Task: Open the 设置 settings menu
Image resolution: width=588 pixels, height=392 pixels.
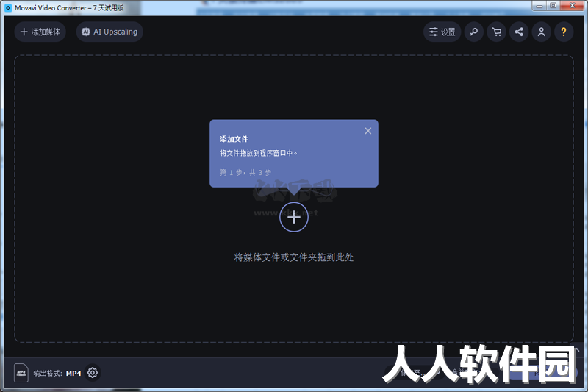Action: (442, 32)
